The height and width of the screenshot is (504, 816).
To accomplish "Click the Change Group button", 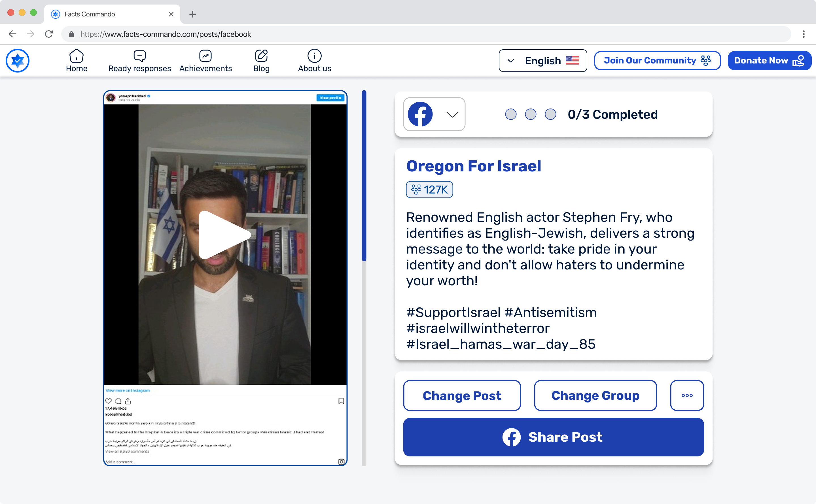I will coord(595,395).
